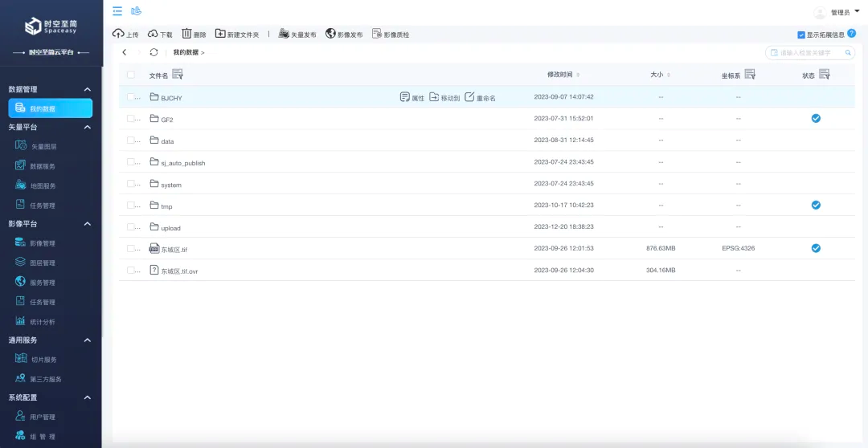Click the status checkmark of tmp row
Image resolution: width=868 pixels, height=448 pixels.
coord(816,205)
